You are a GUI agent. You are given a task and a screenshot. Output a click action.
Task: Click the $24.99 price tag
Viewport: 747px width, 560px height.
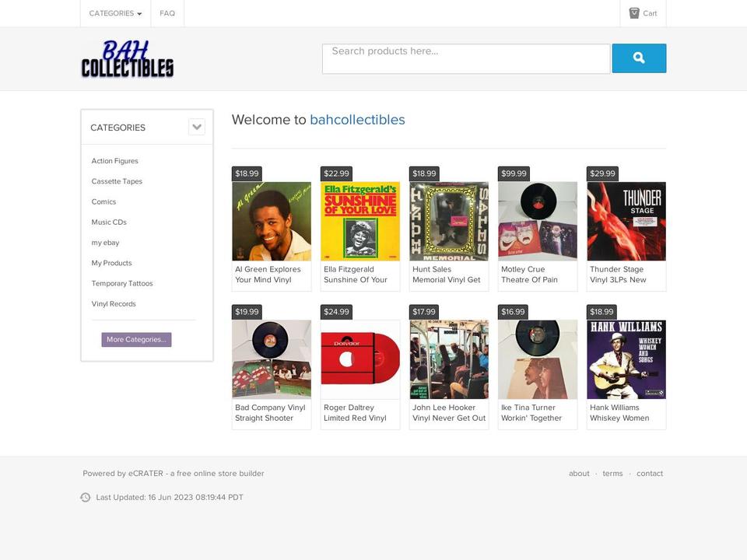pos(336,312)
